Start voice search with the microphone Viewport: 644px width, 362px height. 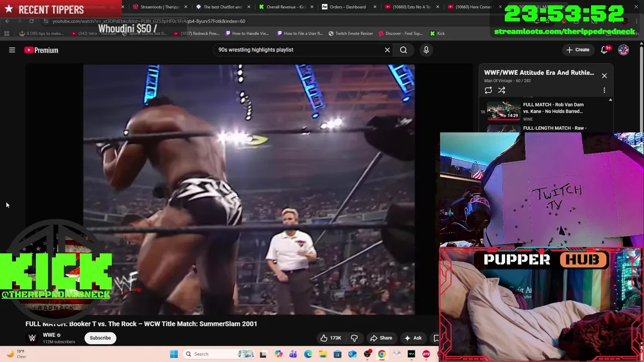[x=426, y=50]
